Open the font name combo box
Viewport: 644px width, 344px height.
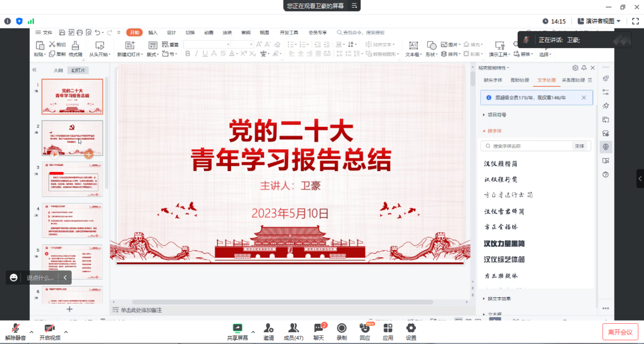click(x=206, y=45)
